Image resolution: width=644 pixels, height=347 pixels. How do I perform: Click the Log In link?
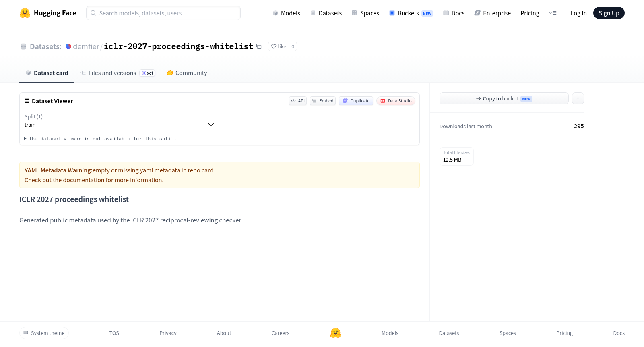[x=578, y=13]
